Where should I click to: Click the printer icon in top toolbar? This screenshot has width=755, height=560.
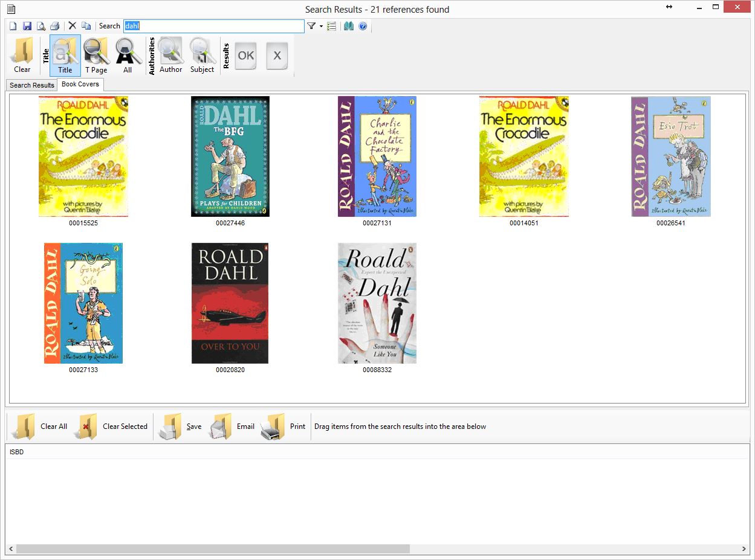click(x=54, y=26)
